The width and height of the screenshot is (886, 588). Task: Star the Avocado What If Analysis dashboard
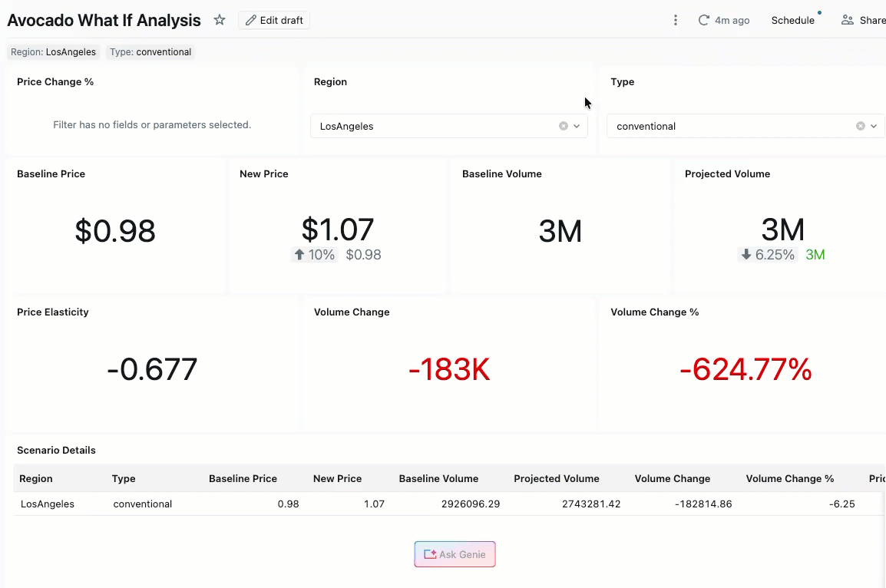[219, 20]
